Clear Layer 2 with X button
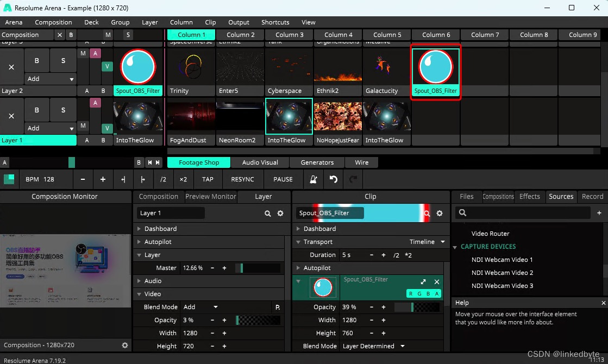 11,67
